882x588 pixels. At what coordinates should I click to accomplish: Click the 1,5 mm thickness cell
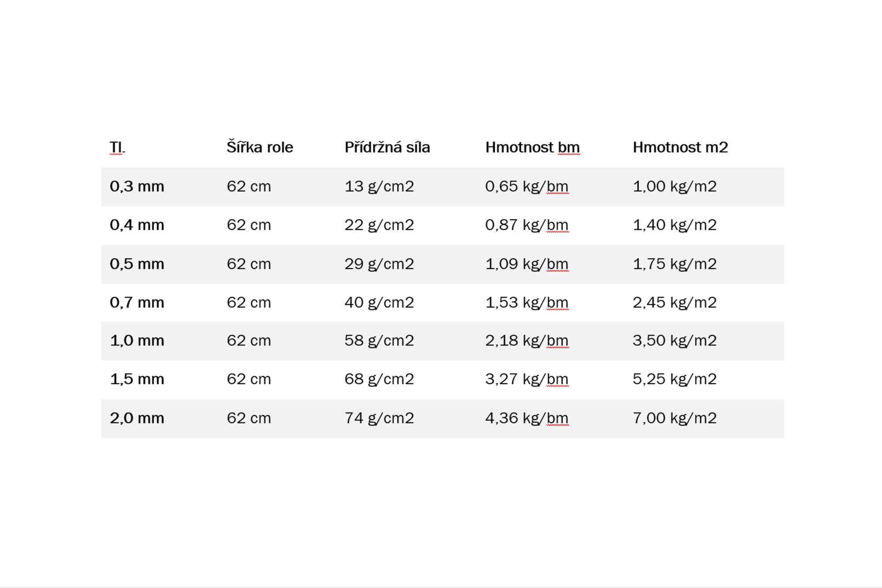coord(137,379)
